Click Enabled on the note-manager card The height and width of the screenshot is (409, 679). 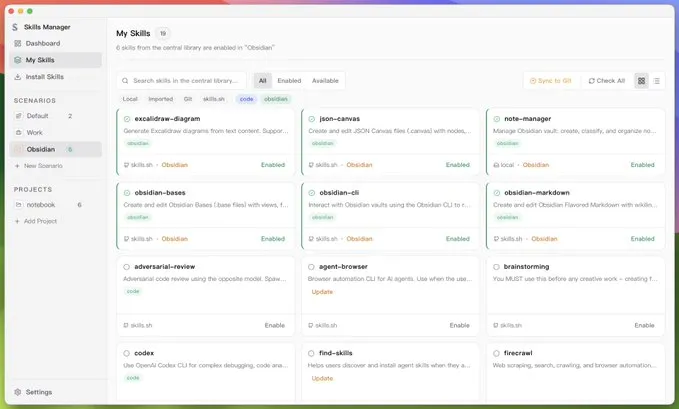coord(643,165)
